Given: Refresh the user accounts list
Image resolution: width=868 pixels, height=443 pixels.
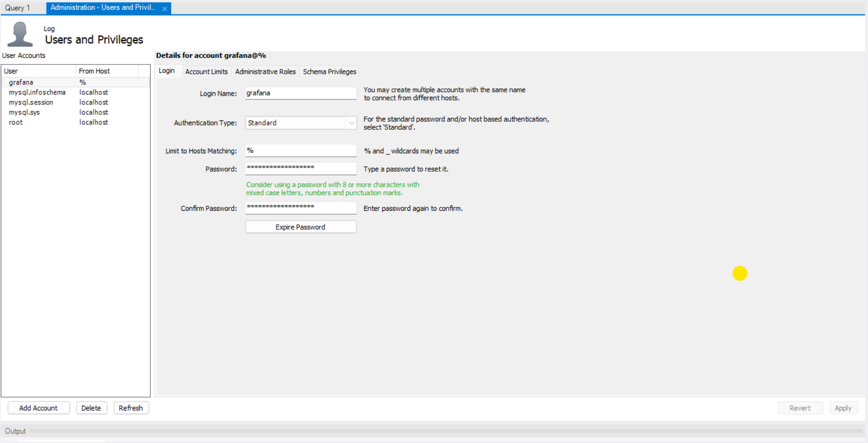Looking at the screenshot, I should (131, 408).
